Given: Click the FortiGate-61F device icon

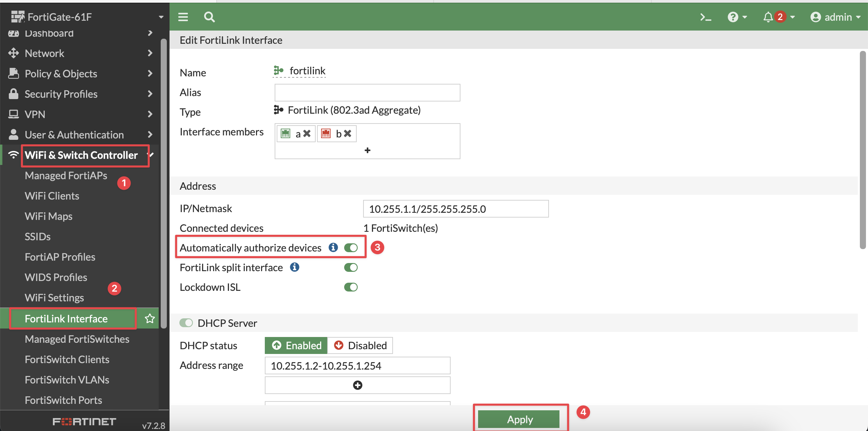Looking at the screenshot, I should click(x=18, y=17).
